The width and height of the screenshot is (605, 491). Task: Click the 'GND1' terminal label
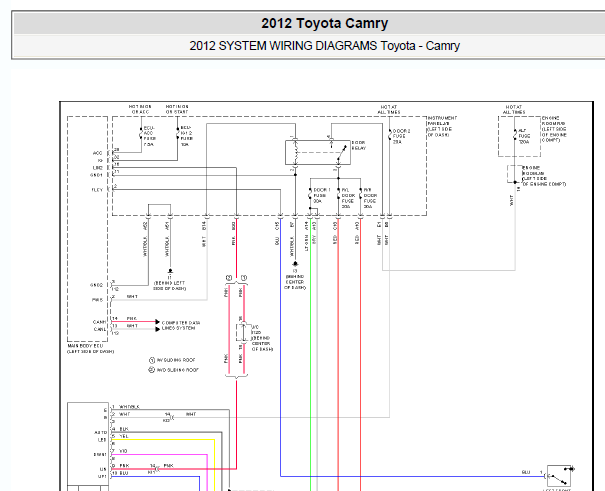point(96,175)
